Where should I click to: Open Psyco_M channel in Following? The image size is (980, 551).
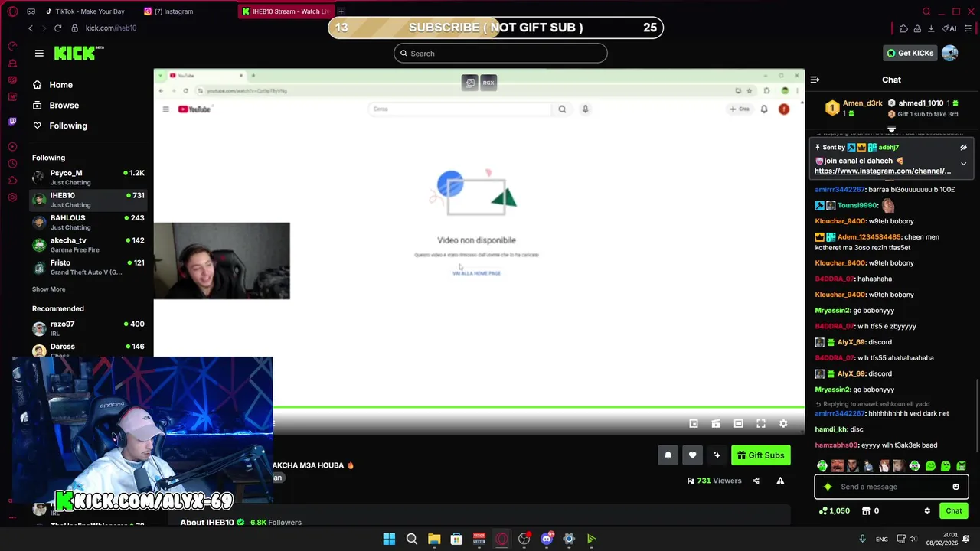(x=88, y=178)
